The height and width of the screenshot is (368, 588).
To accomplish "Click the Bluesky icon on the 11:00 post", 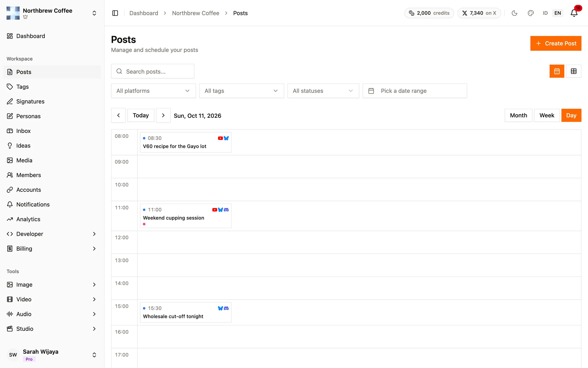I will (x=220, y=210).
